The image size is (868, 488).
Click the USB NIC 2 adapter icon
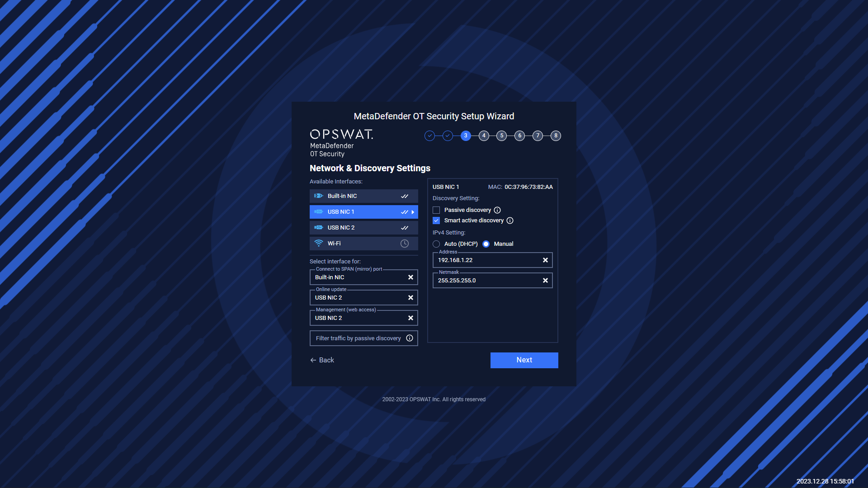tap(319, 228)
